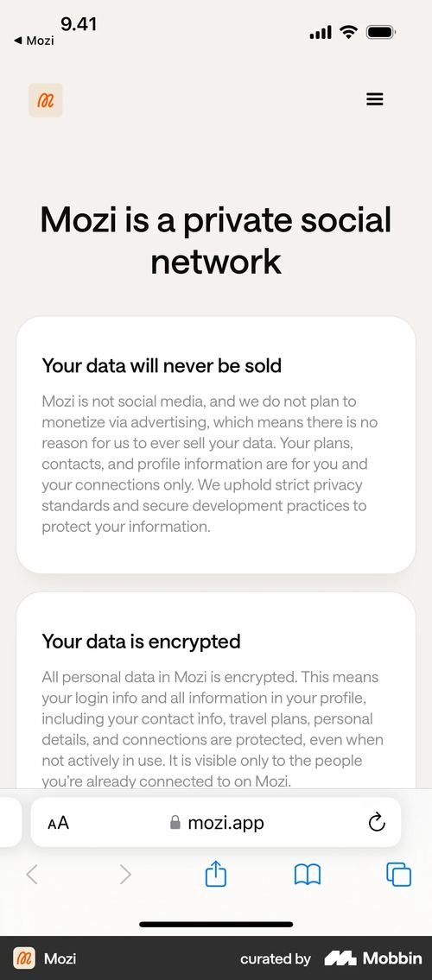Go forward to the next page

pyautogui.click(x=125, y=875)
